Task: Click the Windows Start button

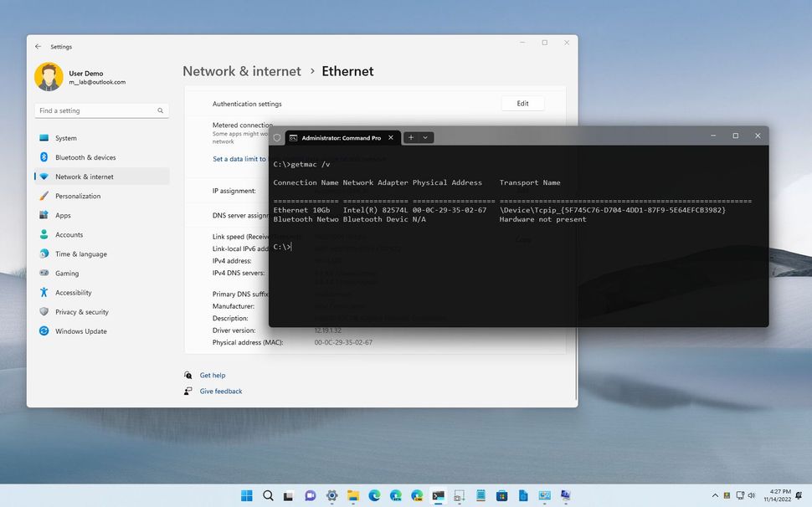Action: point(246,496)
